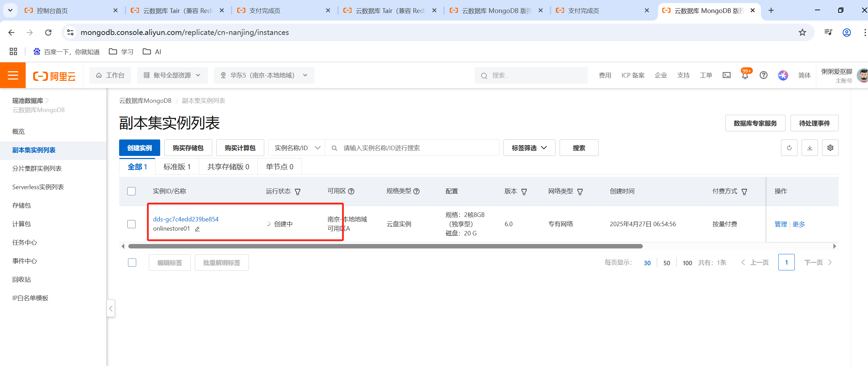The height and width of the screenshot is (366, 868).
Task: Tick the bottom batch-select checkbox
Action: point(132,263)
